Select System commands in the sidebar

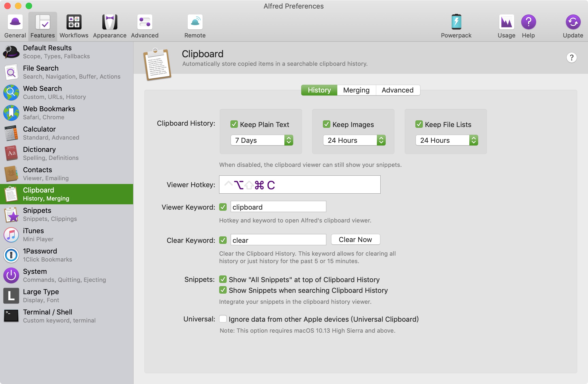pos(67,275)
